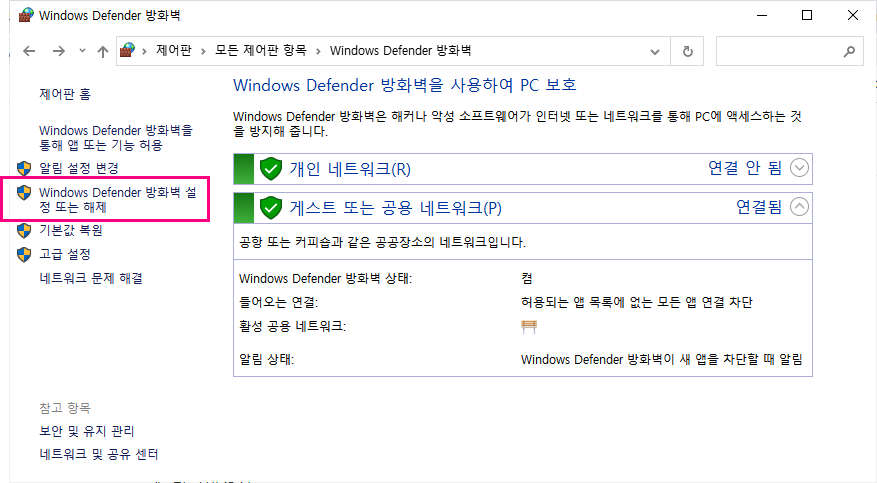The width and height of the screenshot is (877, 483).
Task: Select 모든 제어판 항목 in the breadcrumb
Action: [261, 50]
